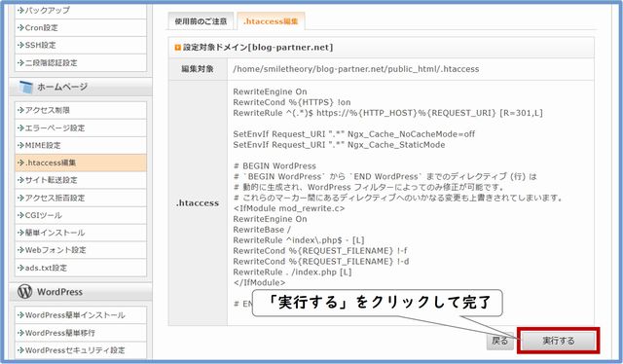The width and height of the screenshot is (623, 364).
Task: Click the RewriteEngine On first line
Action: point(270,91)
